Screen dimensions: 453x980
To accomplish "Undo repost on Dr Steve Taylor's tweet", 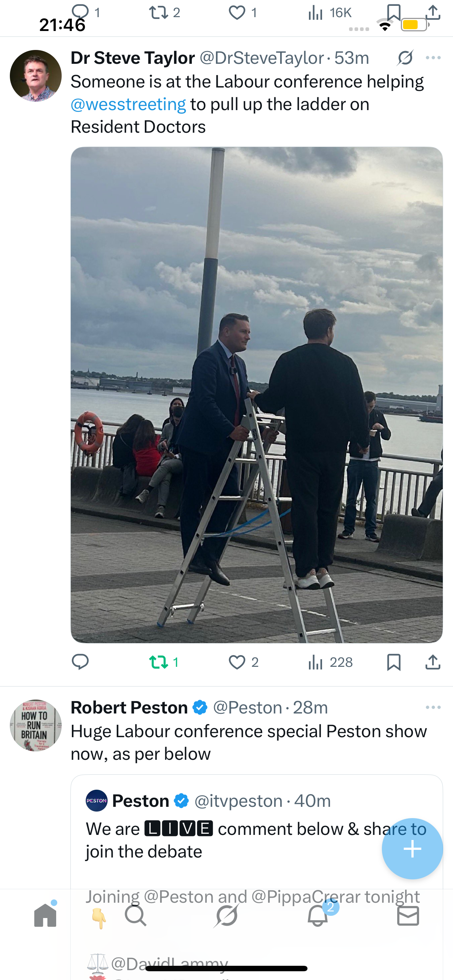I will (x=159, y=662).
